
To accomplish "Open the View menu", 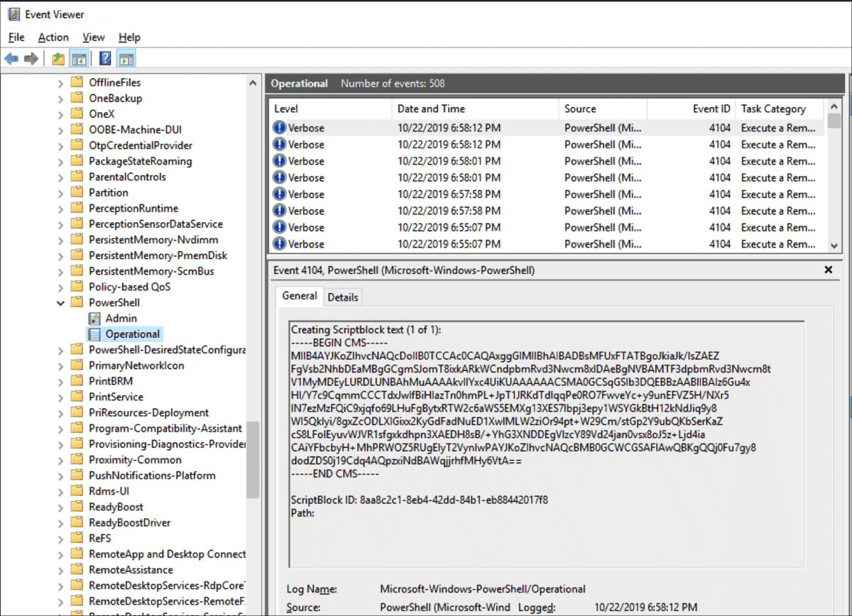I will pos(93,37).
